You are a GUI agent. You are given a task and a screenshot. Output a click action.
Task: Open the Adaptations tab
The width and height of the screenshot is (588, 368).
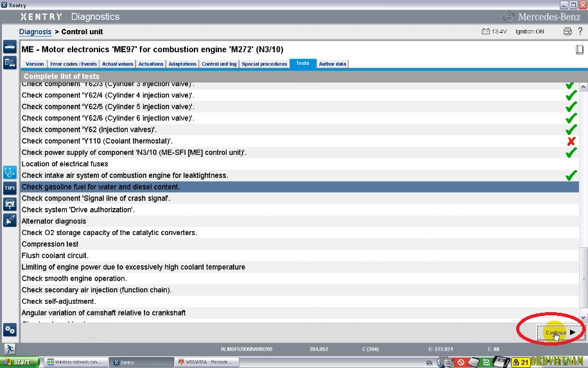182,64
